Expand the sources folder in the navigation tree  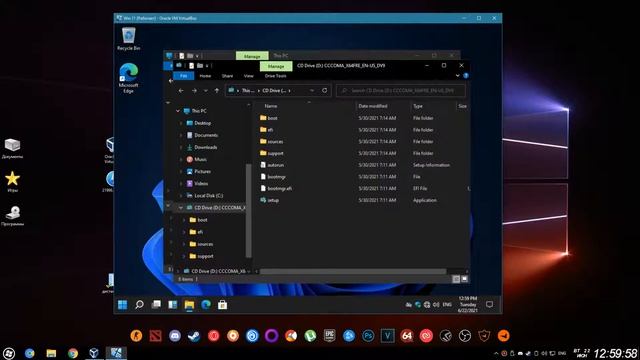tap(184, 244)
